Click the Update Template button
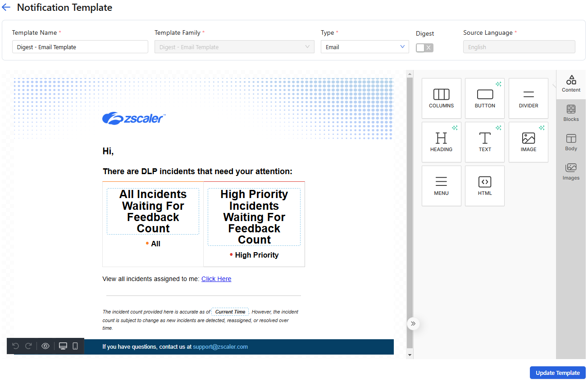 tap(557, 373)
